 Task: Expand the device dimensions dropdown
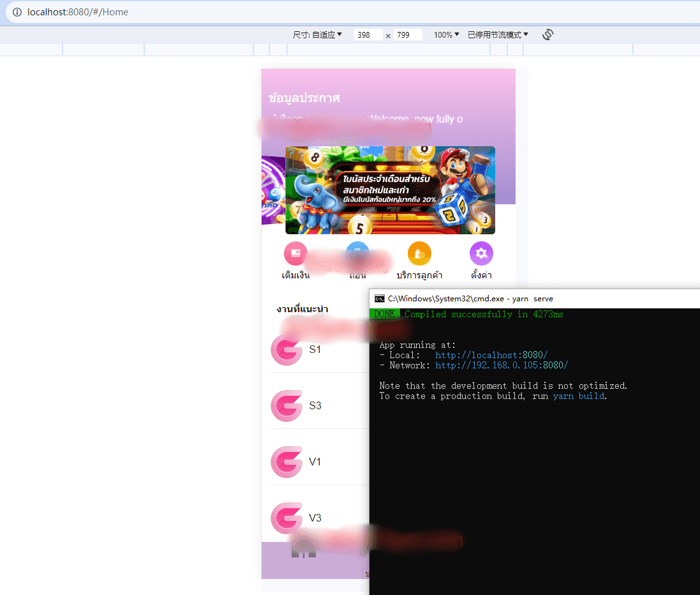[317, 35]
